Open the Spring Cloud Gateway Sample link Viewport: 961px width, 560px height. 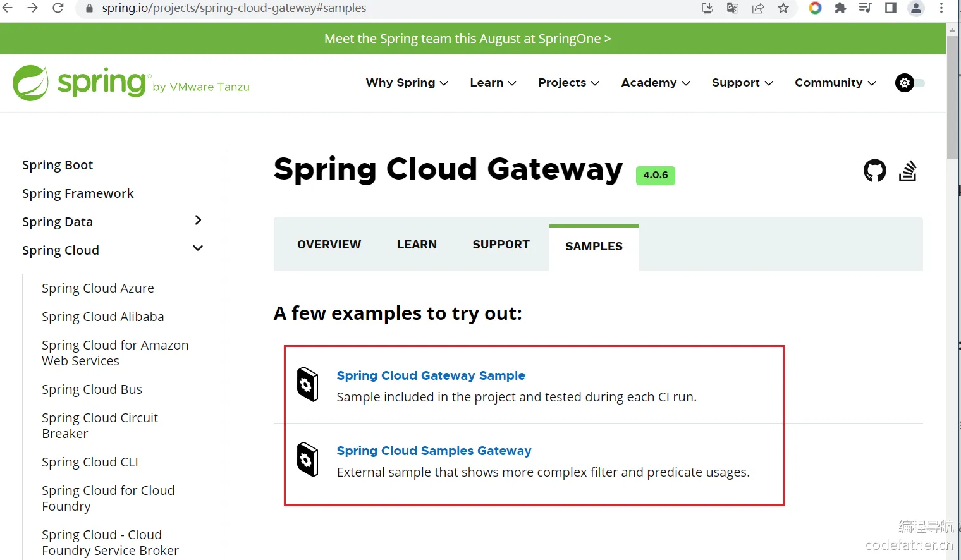pos(431,375)
